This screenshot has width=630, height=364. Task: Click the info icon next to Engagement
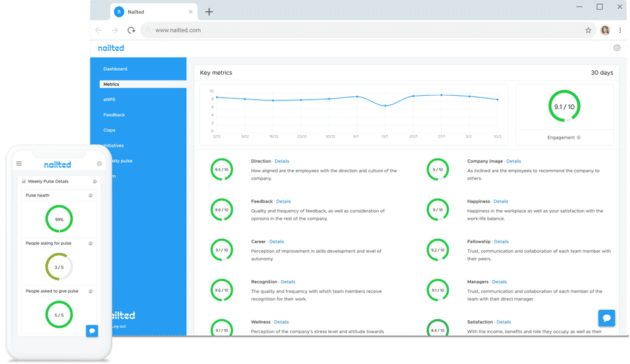click(x=579, y=138)
